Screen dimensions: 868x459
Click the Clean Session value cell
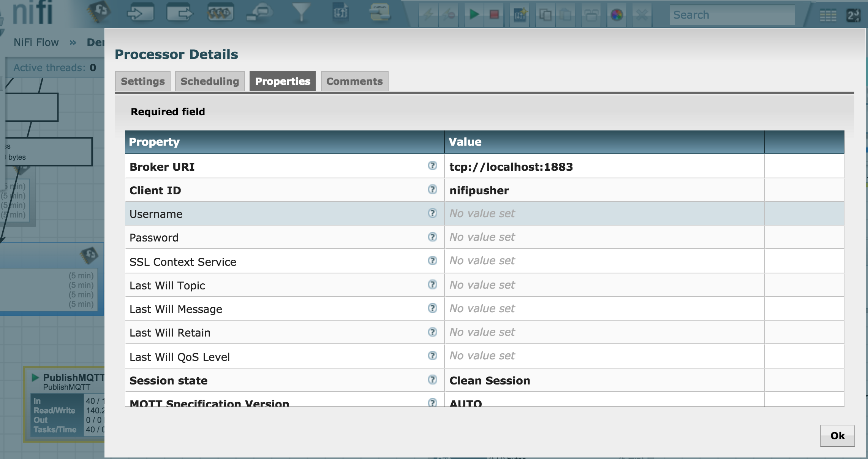coord(603,380)
